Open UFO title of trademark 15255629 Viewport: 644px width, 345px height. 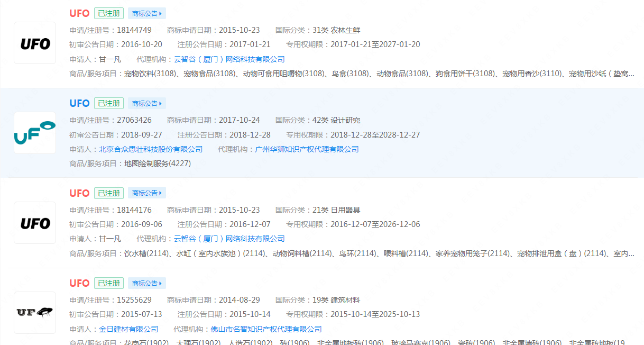[79, 283]
